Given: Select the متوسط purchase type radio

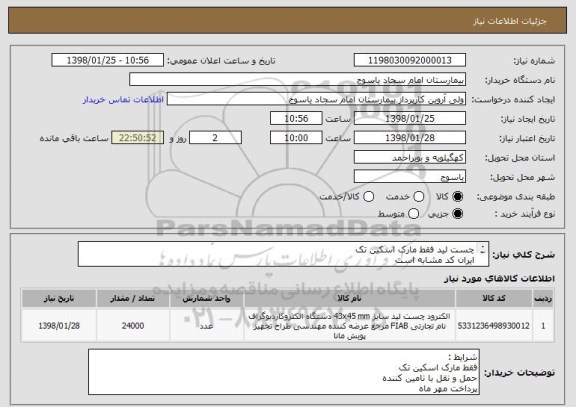Looking at the screenshot, I should pos(414,213).
